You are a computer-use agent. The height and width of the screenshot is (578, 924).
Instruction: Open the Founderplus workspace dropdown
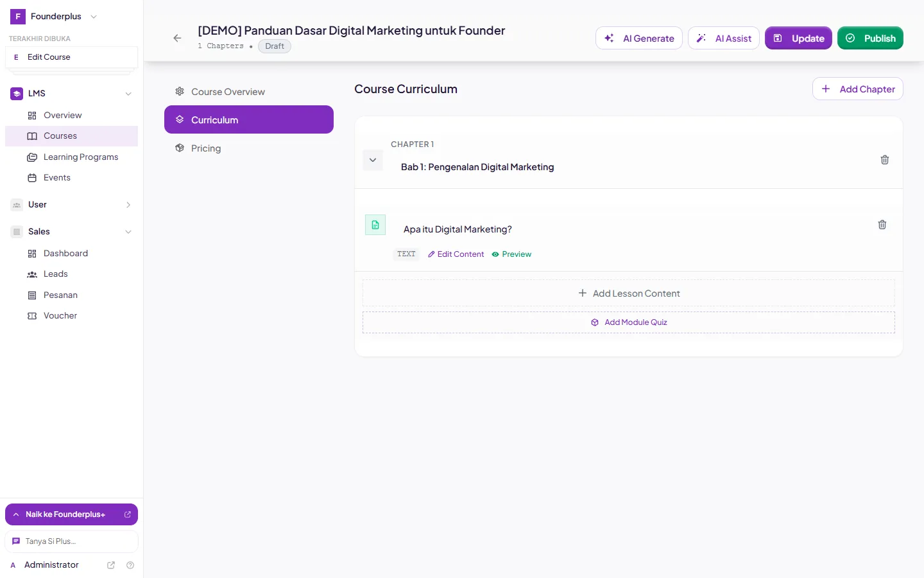pos(55,17)
